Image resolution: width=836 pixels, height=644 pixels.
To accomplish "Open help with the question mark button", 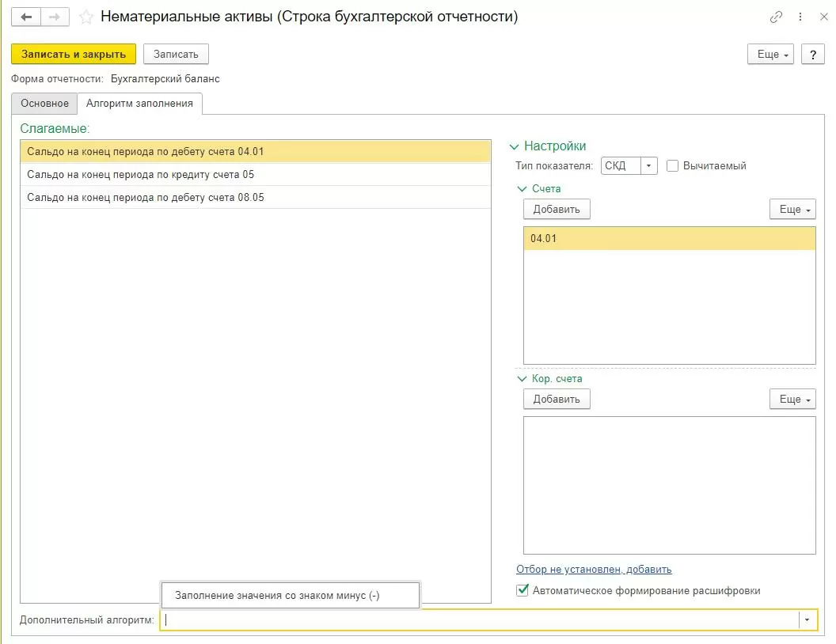I will coord(813,55).
